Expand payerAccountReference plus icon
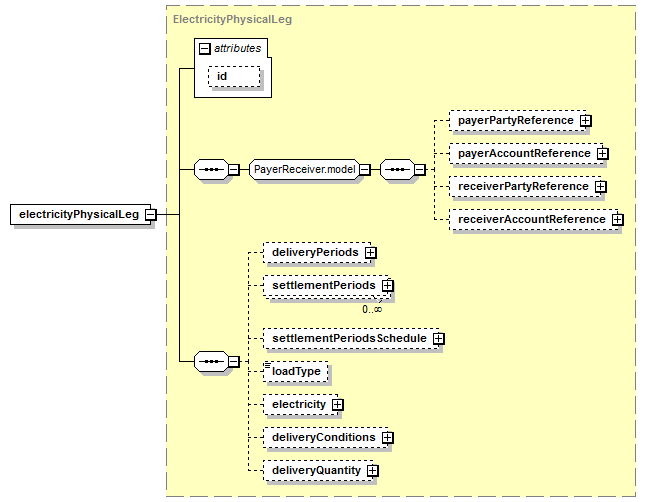 602,154
